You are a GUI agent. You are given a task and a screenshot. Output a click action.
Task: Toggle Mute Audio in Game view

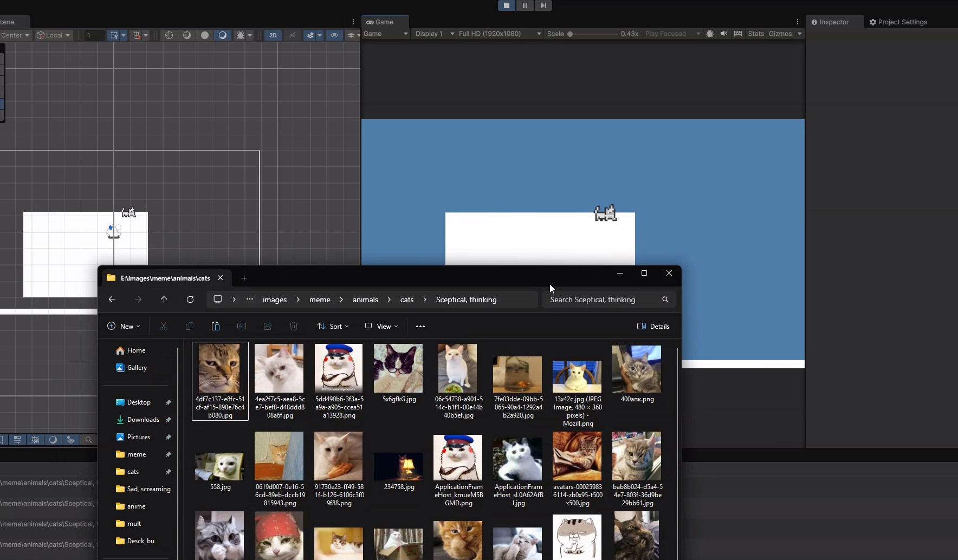click(724, 34)
